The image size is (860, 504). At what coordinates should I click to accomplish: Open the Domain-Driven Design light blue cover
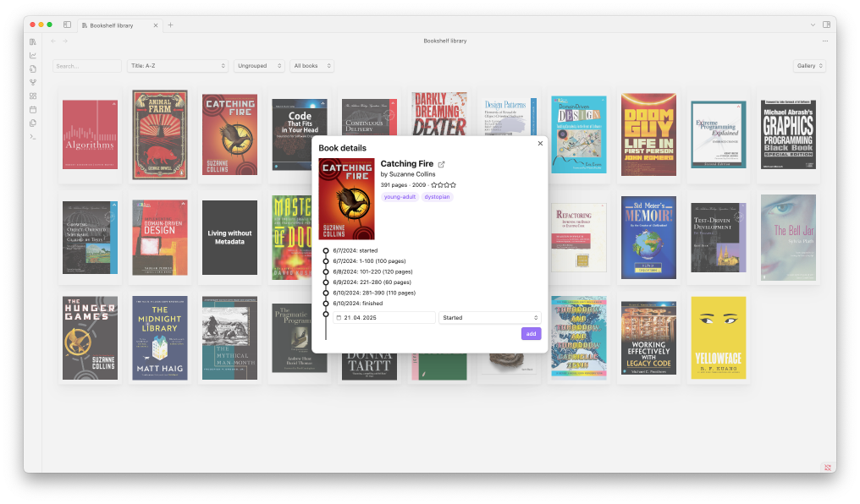coord(579,134)
